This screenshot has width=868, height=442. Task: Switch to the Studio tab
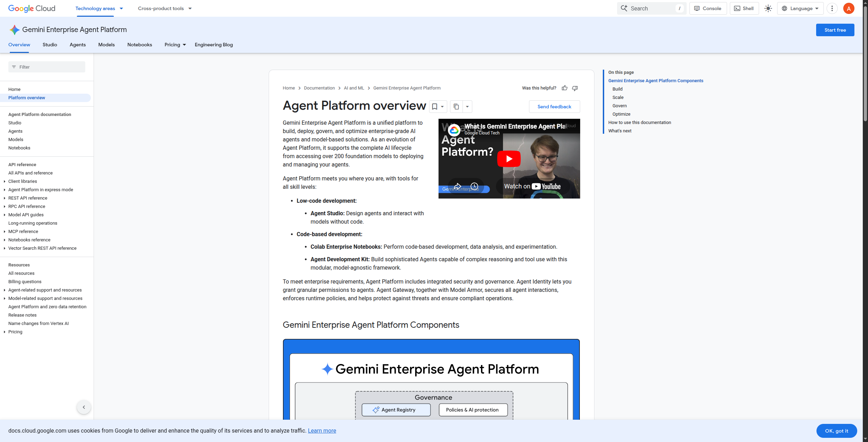(x=50, y=45)
